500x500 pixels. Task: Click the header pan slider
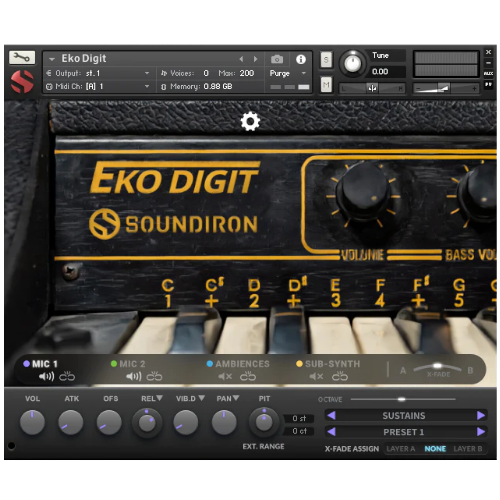click(x=372, y=89)
